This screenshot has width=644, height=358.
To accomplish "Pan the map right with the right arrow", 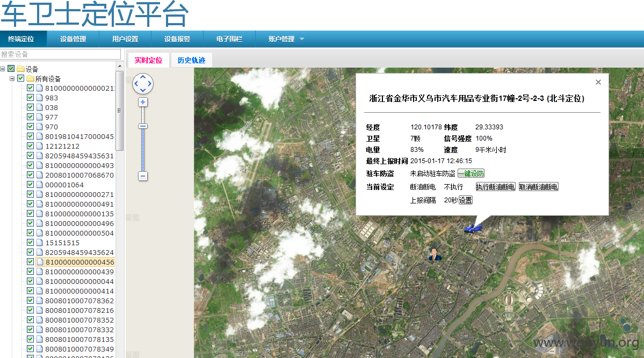I will tap(149, 83).
